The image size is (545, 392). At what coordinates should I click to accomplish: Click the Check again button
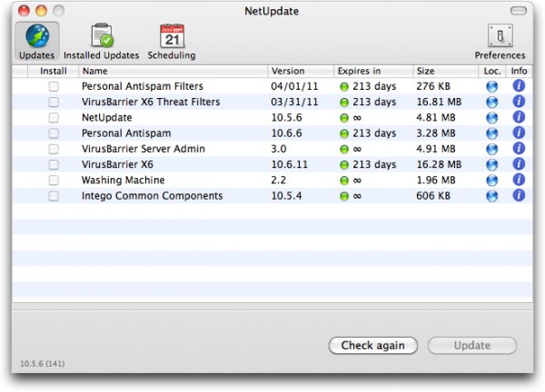373,346
